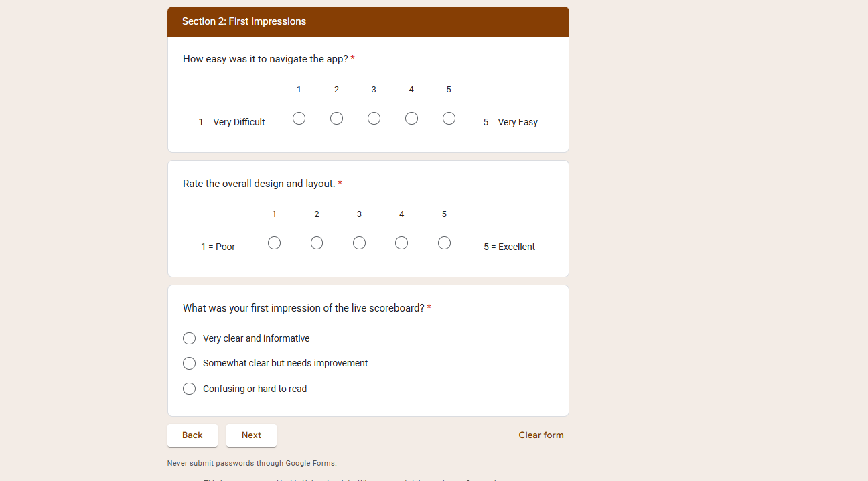Image resolution: width=868 pixels, height=481 pixels.
Task: Choose 'Somewhat clear but needs improvement'
Action: 190,363
